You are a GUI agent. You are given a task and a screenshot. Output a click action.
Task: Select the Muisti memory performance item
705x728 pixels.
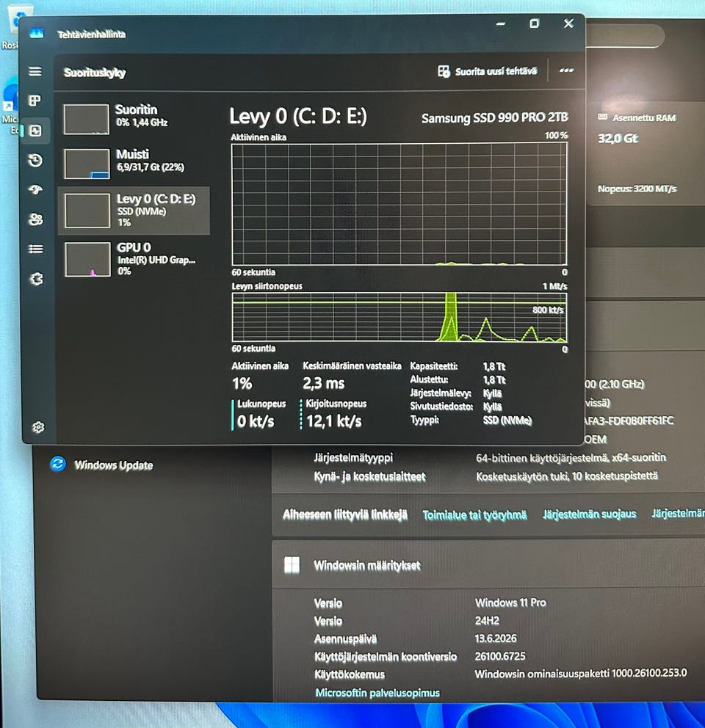point(134,164)
